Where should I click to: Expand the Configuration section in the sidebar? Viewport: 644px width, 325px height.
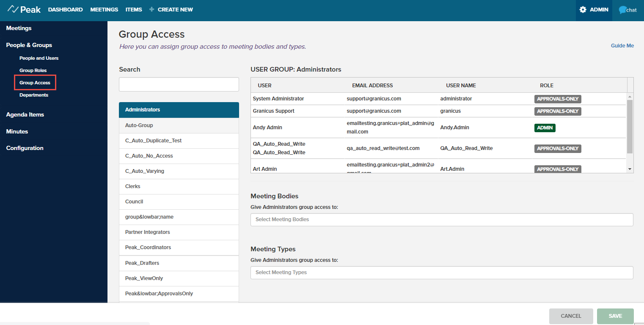coord(25,148)
